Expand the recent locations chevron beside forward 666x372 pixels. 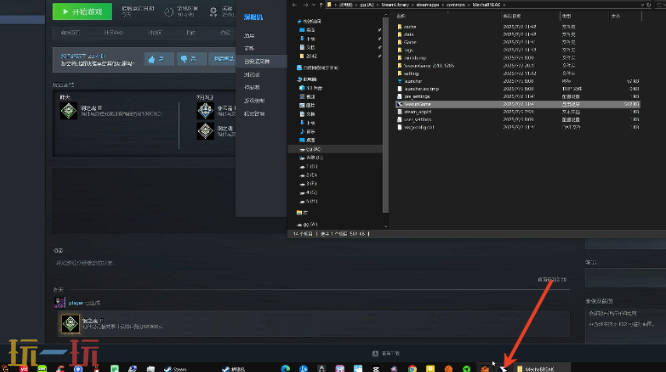tap(313, 5)
